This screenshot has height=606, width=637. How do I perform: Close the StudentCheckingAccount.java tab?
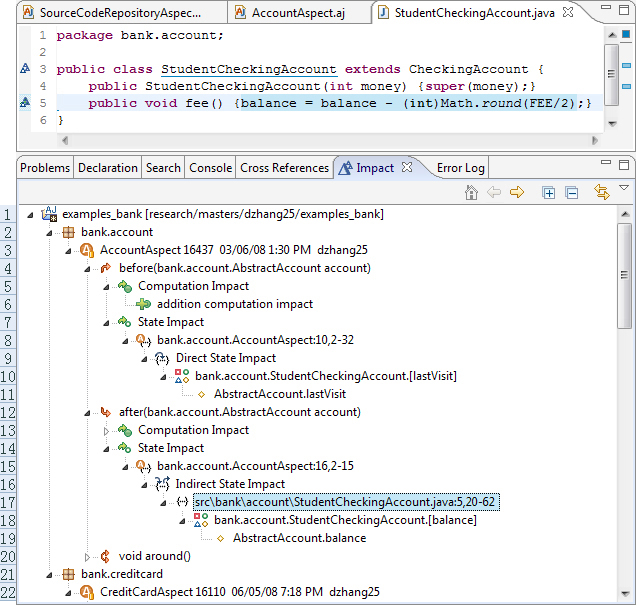[x=568, y=12]
